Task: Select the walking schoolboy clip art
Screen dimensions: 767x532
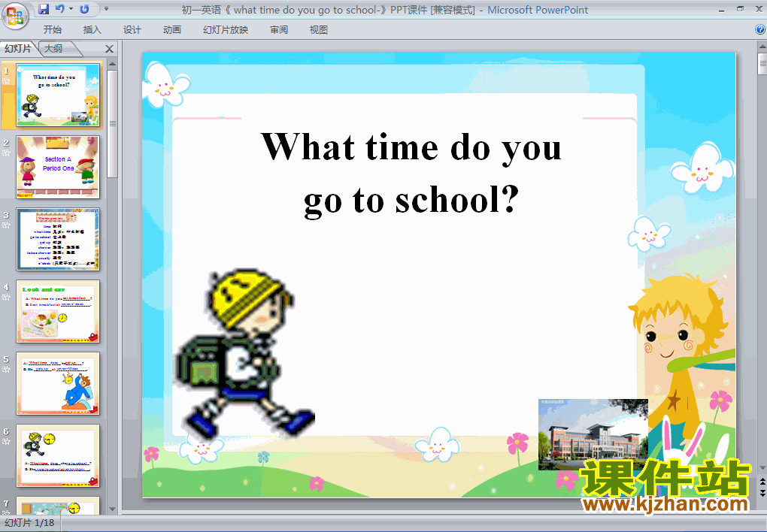Action: [246, 353]
